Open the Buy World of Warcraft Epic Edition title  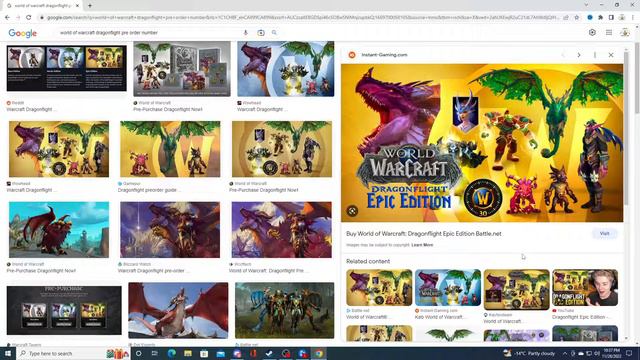(424, 234)
